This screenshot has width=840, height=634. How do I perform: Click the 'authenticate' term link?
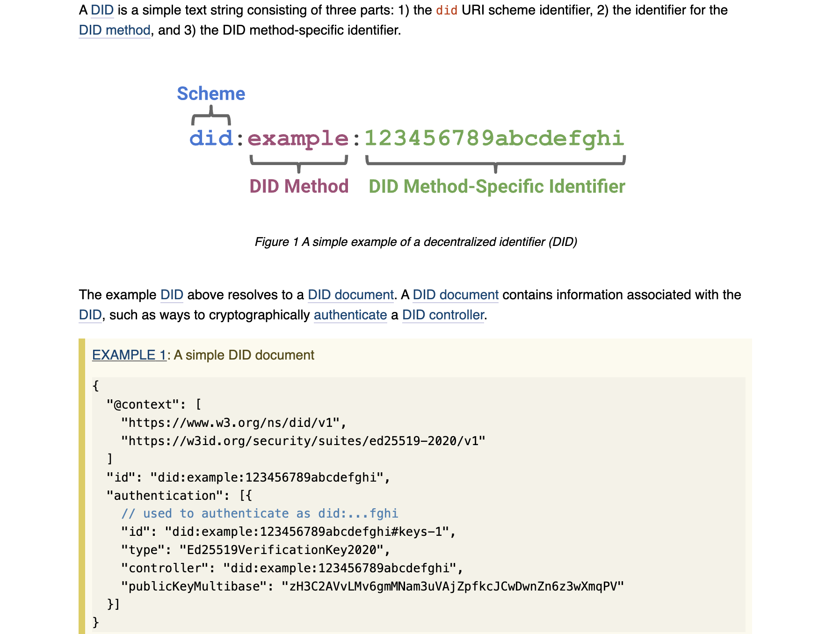(x=350, y=315)
